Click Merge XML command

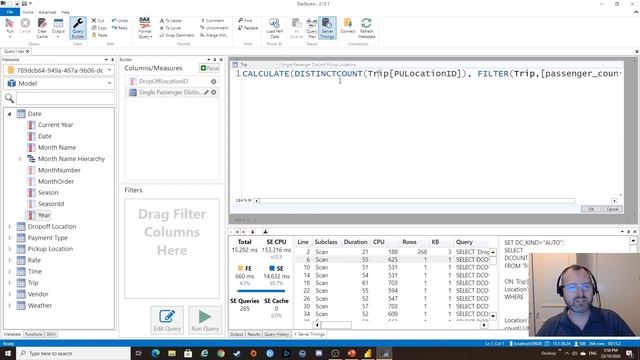point(213,35)
